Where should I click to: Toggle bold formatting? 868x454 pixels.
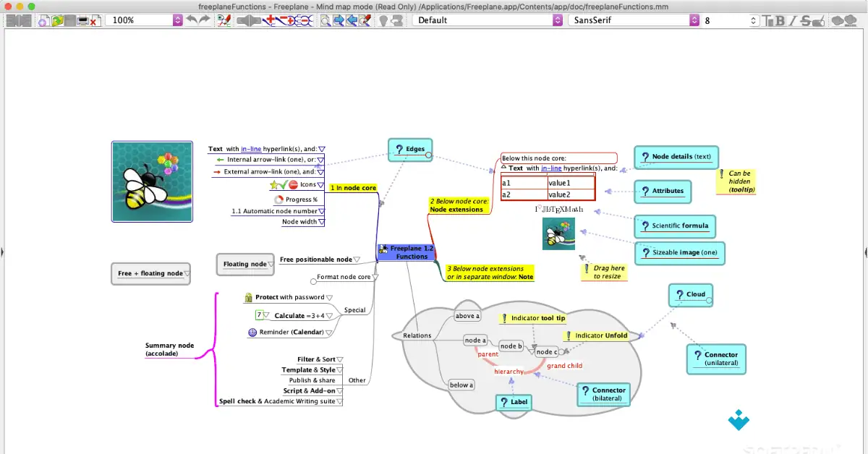(x=781, y=20)
